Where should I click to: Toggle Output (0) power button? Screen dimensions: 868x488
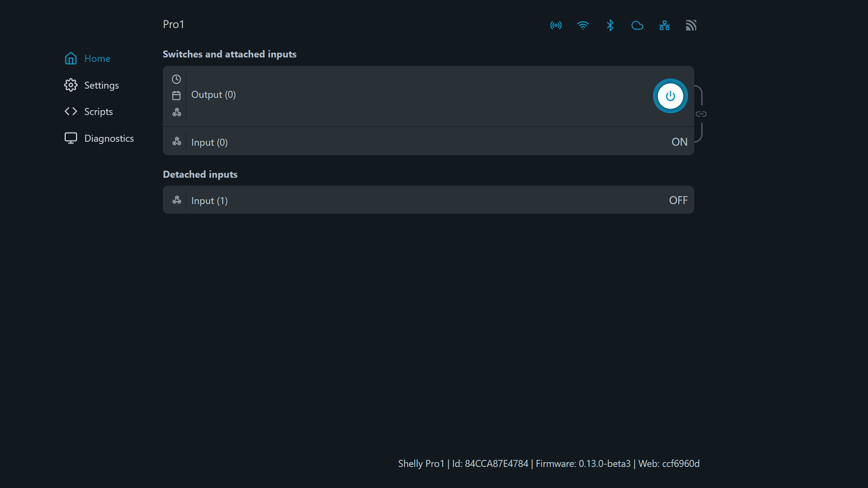coord(670,96)
